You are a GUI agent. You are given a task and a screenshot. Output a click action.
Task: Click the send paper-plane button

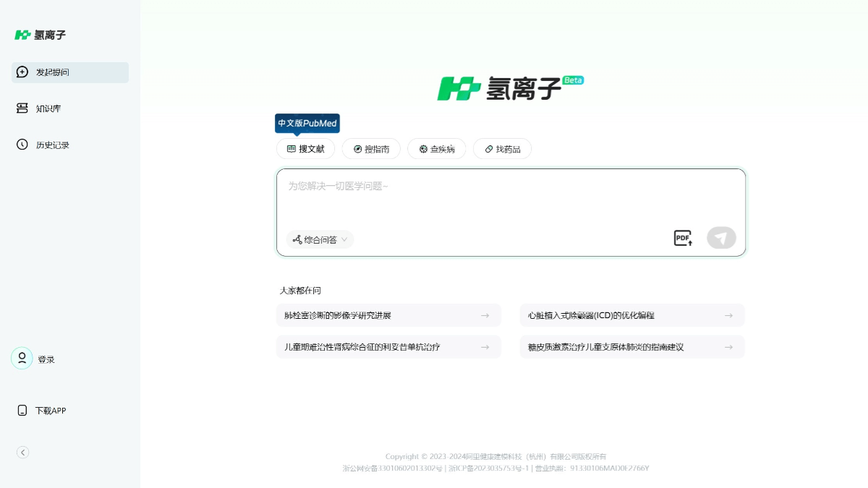pyautogui.click(x=721, y=238)
